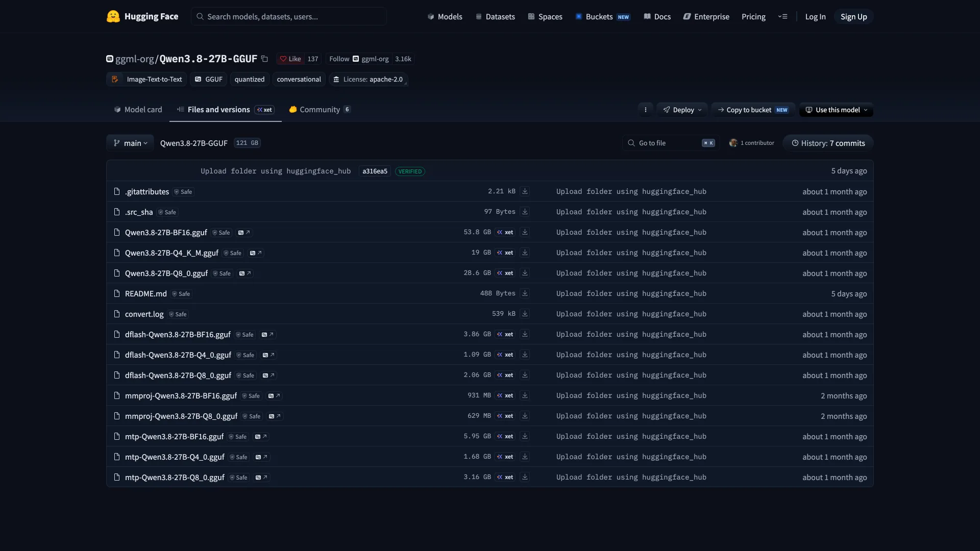Open GGUF viewer for mmproj-Qwen3.8-27B-Q8_0.gguf
Image resolution: width=980 pixels, height=551 pixels.
tap(275, 416)
